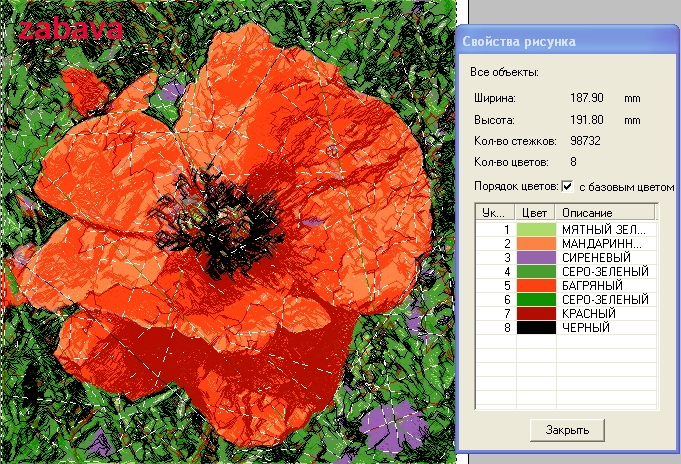The width and height of the screenshot is (681, 464).
Task: Click row number 1 in the color list
Action: click(x=506, y=229)
